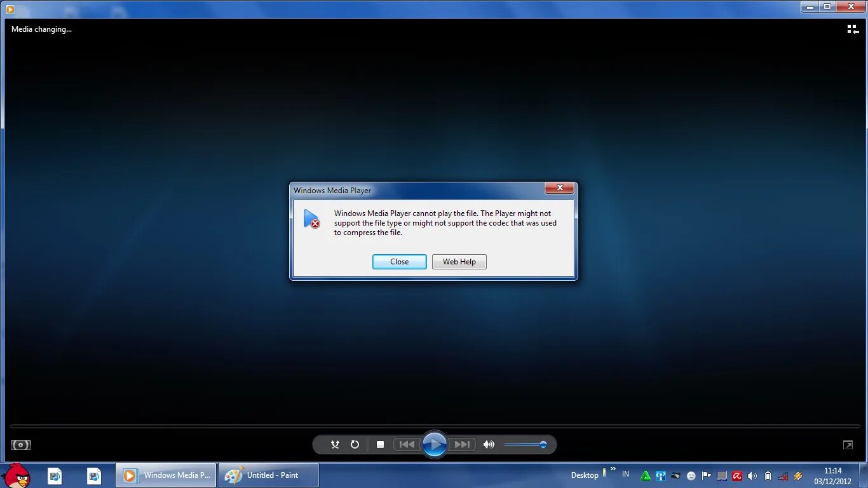Check the battery status icon
This screenshot has width=868, height=488.
768,476
